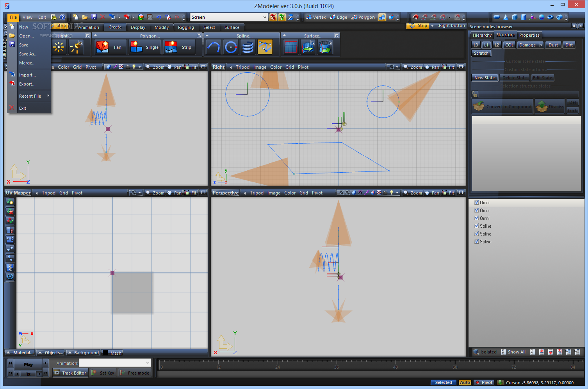Click the black Mesh color swatch

[105, 353]
